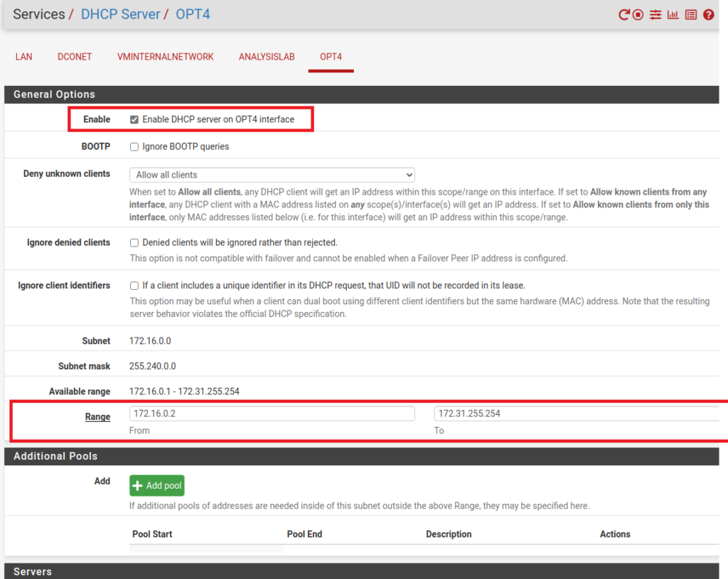Uncheck Enable DHCP server on OPT4 interface
Image resolution: width=728 pixels, height=579 pixels.
(x=134, y=119)
